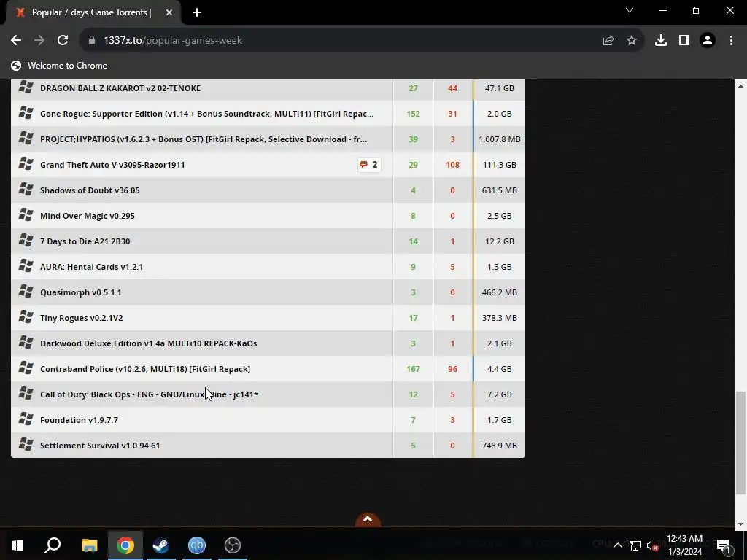Open network status tray icon
Image resolution: width=747 pixels, height=560 pixels.
tap(635, 545)
